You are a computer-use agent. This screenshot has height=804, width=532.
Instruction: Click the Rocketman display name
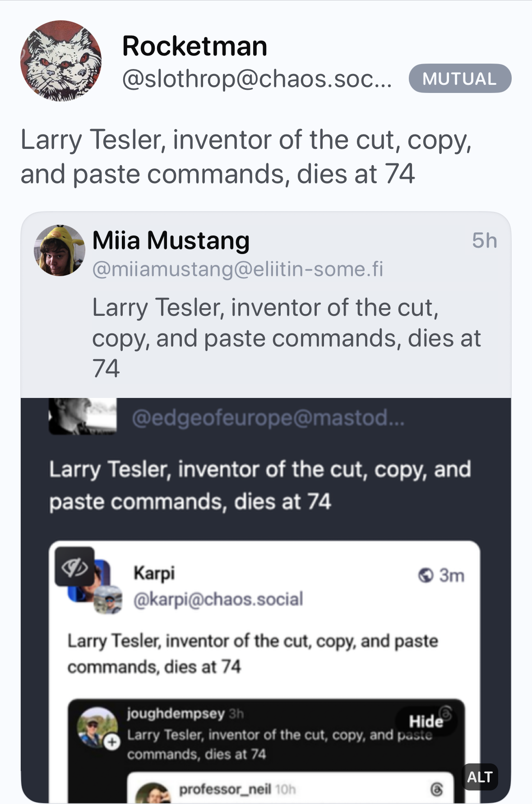pyautogui.click(x=194, y=46)
